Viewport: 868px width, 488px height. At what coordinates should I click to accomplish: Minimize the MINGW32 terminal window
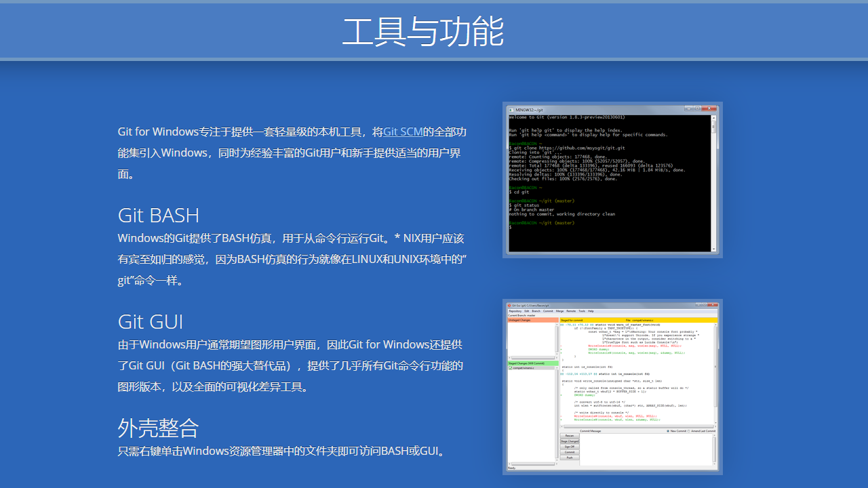pos(689,108)
